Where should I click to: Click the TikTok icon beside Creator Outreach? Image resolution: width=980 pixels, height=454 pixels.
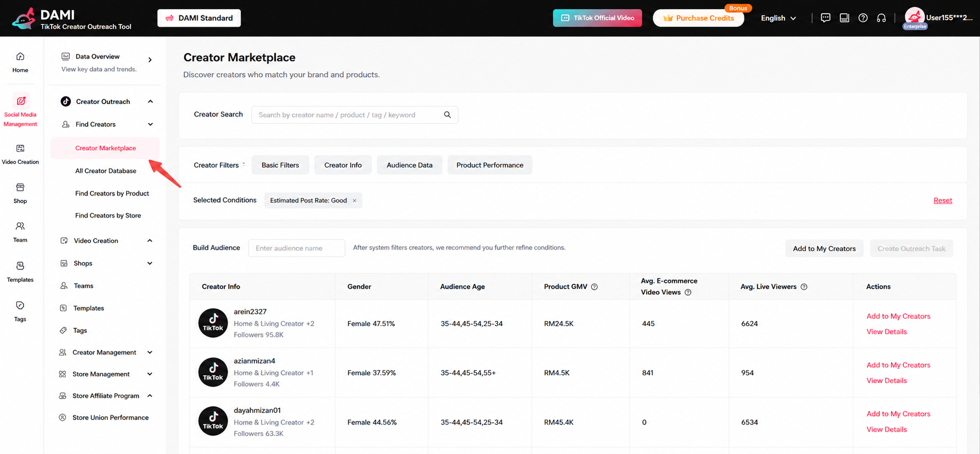[65, 102]
